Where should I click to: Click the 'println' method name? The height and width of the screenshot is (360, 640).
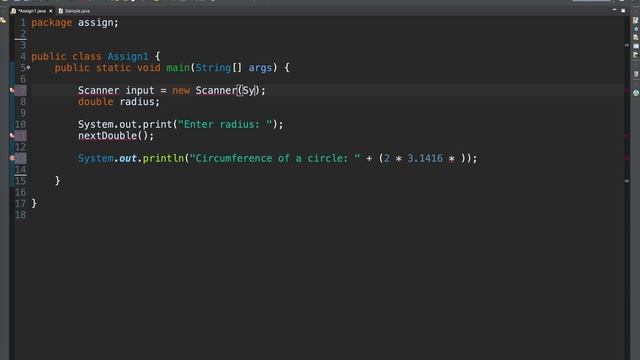point(163,158)
